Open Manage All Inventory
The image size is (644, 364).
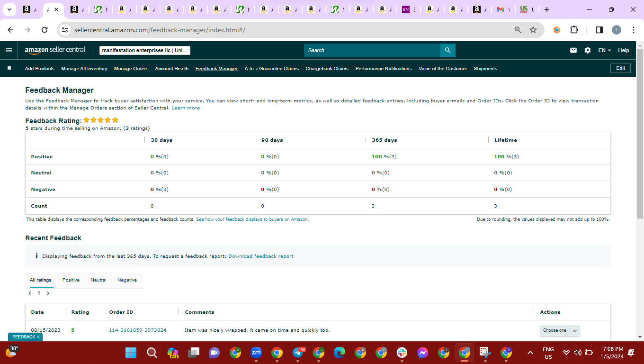pyautogui.click(x=84, y=69)
